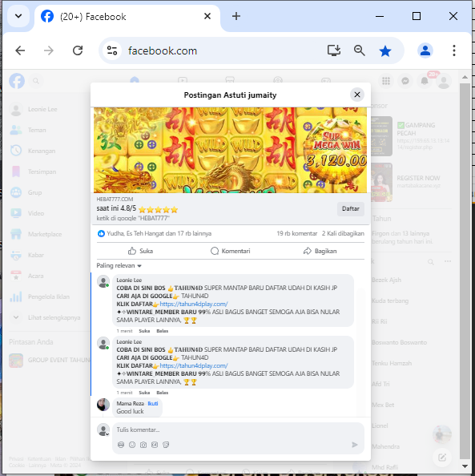
Task: Open reactions list Yudha, Es Teh Hangat
Action: click(155, 233)
